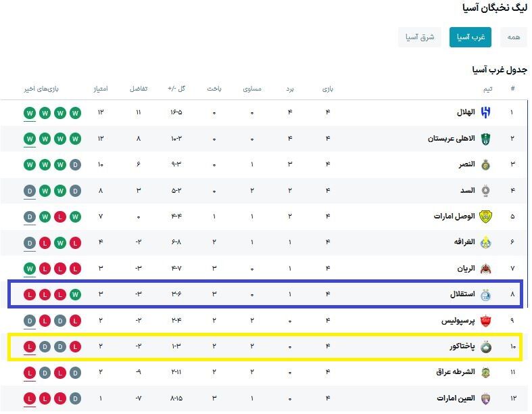The image size is (532, 414).
Task: Click the Al Ahli Saudi club crest
Action: click(x=485, y=139)
